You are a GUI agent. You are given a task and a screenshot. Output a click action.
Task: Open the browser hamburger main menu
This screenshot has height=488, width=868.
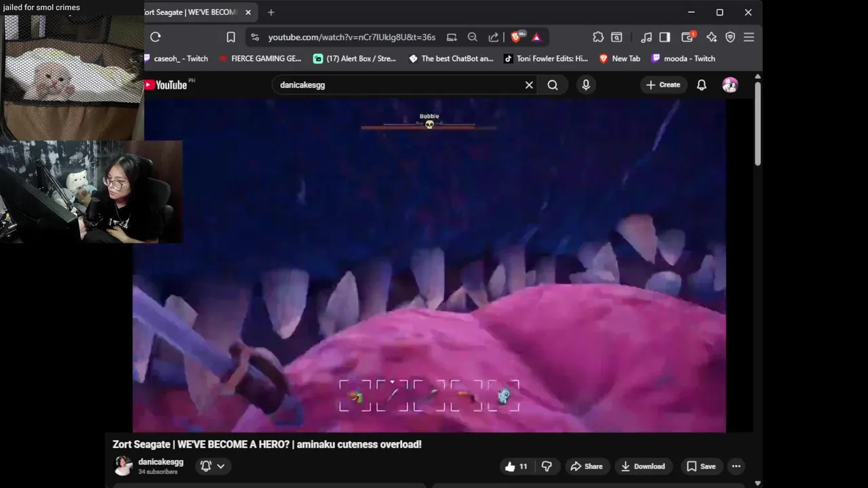point(749,37)
